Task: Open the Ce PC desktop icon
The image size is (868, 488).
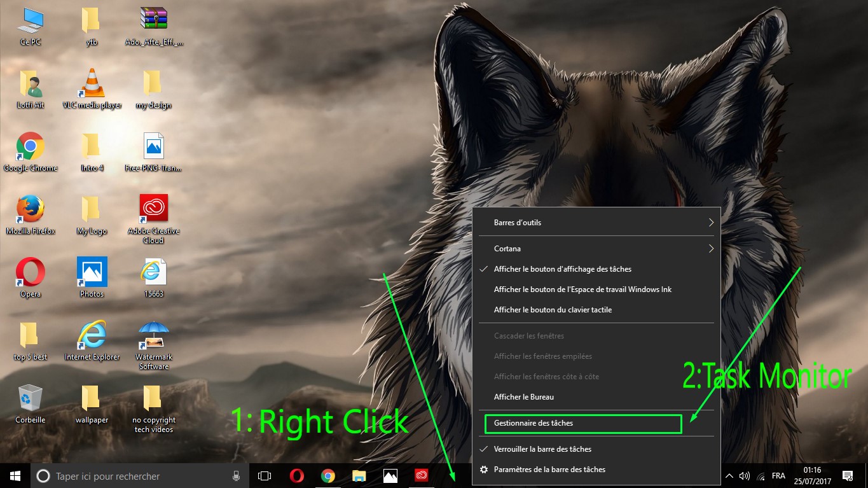Action: pyautogui.click(x=30, y=26)
